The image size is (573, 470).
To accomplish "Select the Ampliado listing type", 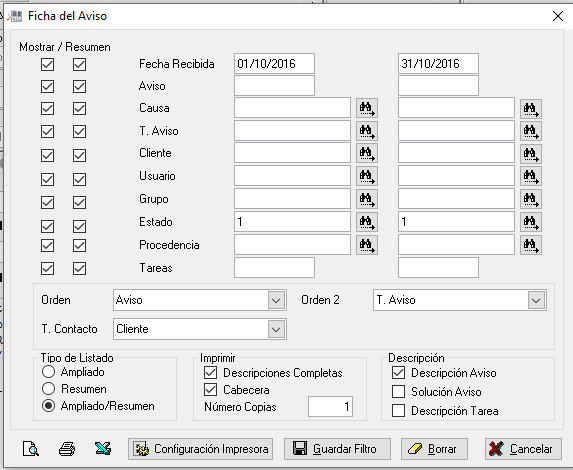I will coord(48,372).
